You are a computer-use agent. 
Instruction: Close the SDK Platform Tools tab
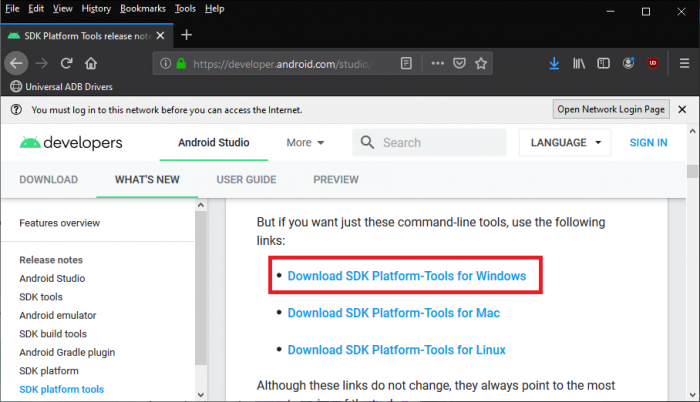tap(161, 36)
